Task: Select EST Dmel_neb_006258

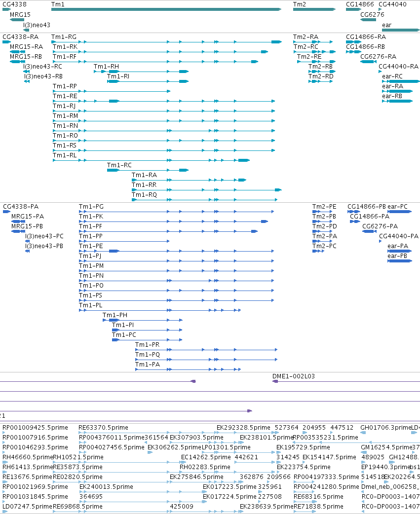Action: (x=390, y=487)
